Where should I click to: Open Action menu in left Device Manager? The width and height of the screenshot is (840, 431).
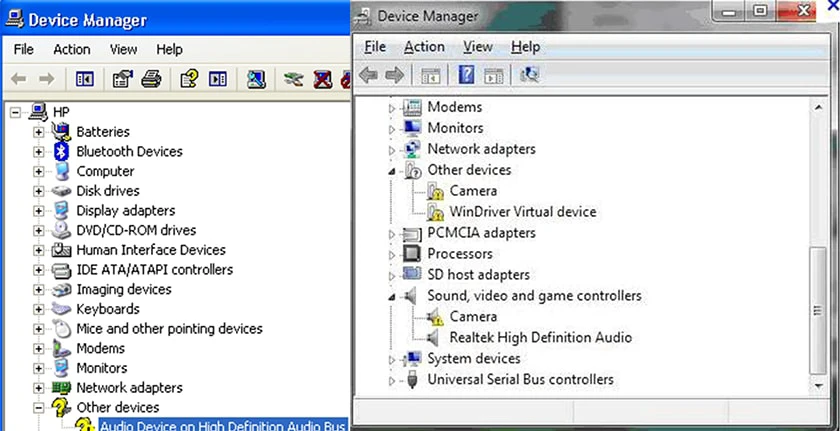pos(71,49)
